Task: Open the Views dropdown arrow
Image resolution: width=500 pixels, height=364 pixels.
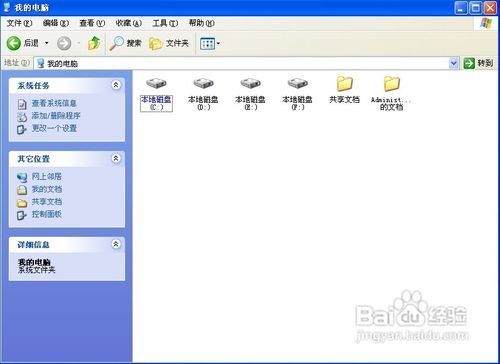Action: 218,44
